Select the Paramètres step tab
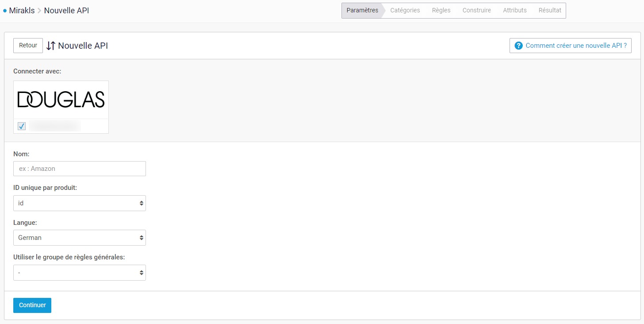 tap(362, 11)
